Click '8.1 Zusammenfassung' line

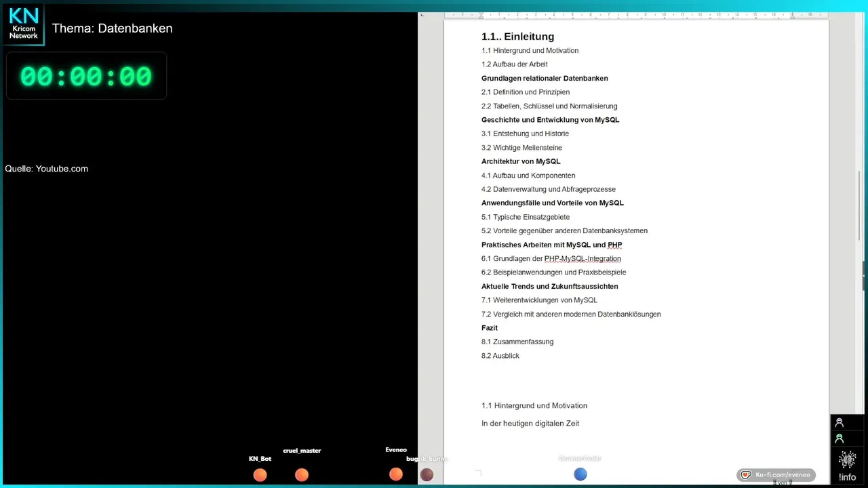[517, 342]
